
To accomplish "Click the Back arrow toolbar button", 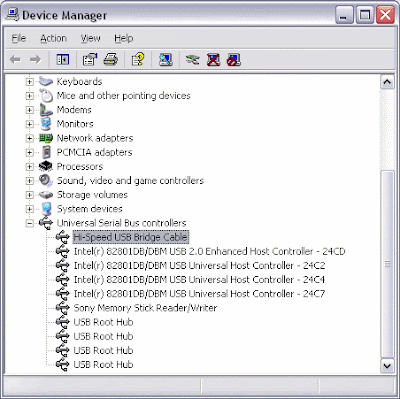I will [15, 60].
